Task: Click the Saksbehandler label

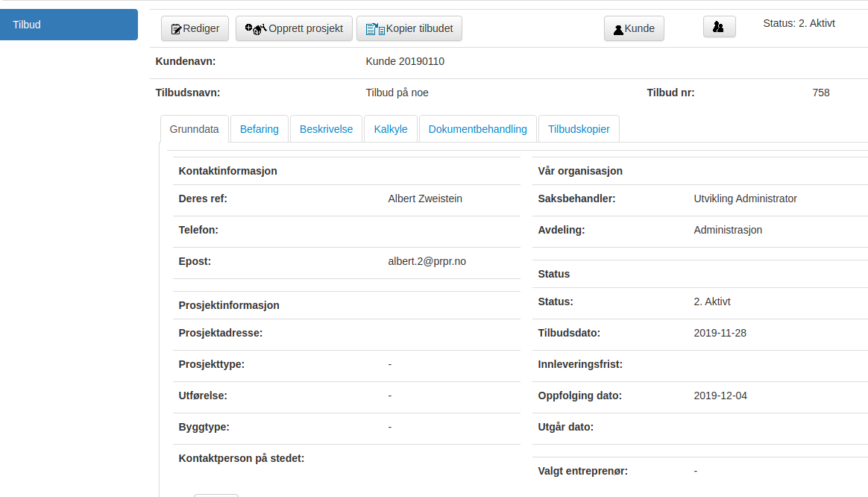Action: pyautogui.click(x=576, y=199)
